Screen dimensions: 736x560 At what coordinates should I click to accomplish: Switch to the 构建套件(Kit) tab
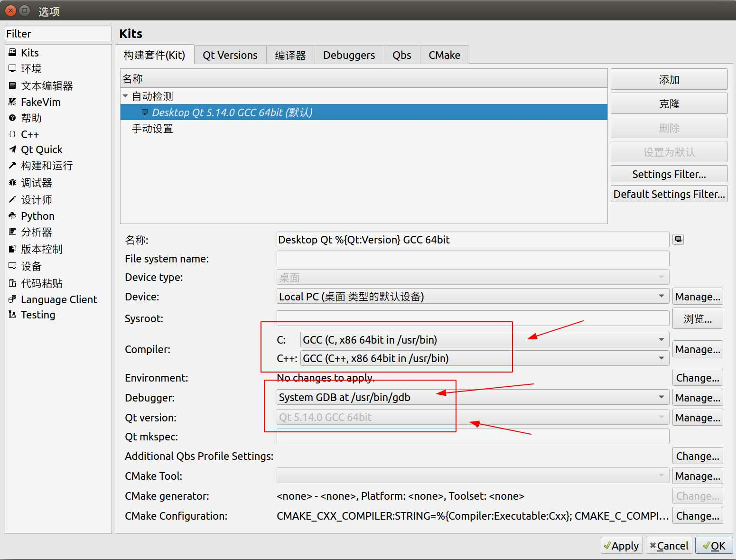click(154, 55)
